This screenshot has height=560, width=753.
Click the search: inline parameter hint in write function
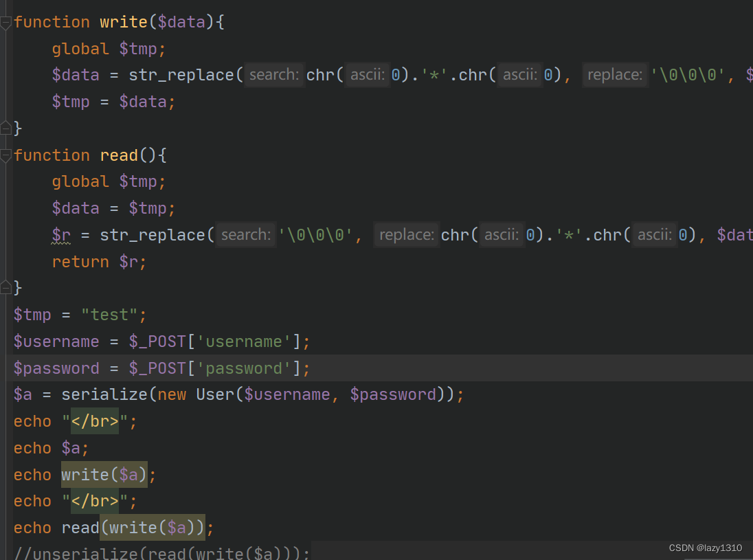(x=273, y=74)
